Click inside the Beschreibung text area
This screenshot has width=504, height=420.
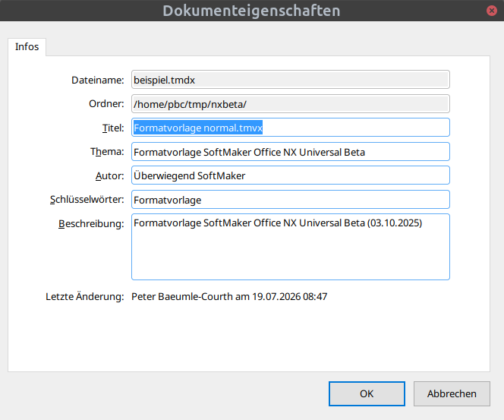click(x=290, y=247)
